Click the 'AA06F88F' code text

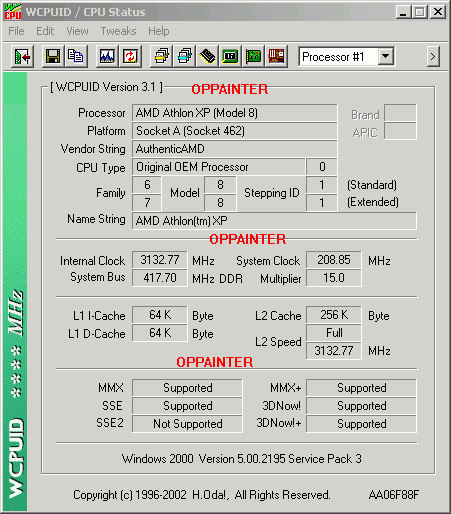point(394,495)
